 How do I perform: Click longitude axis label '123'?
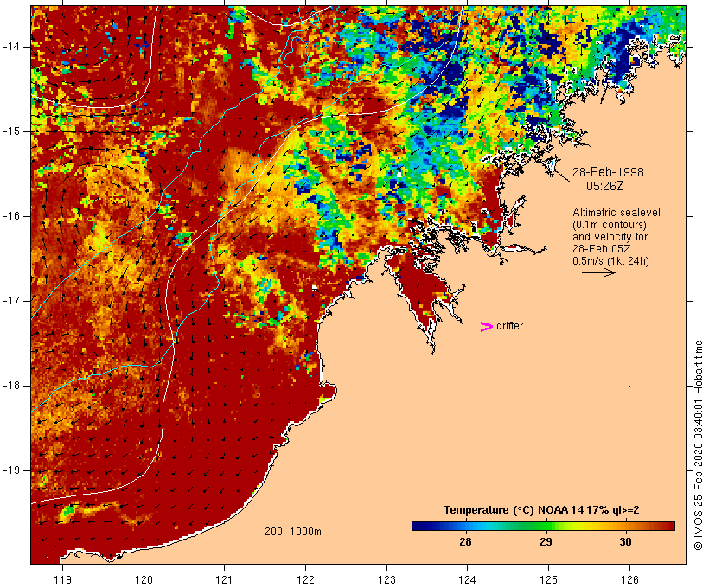click(x=386, y=580)
